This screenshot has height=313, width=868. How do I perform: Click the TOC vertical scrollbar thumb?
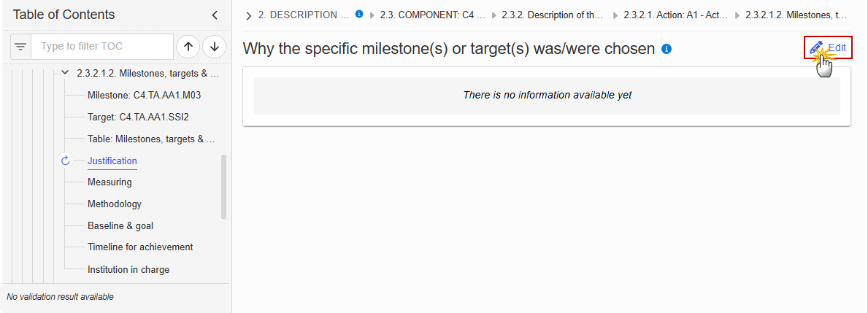[x=223, y=187]
